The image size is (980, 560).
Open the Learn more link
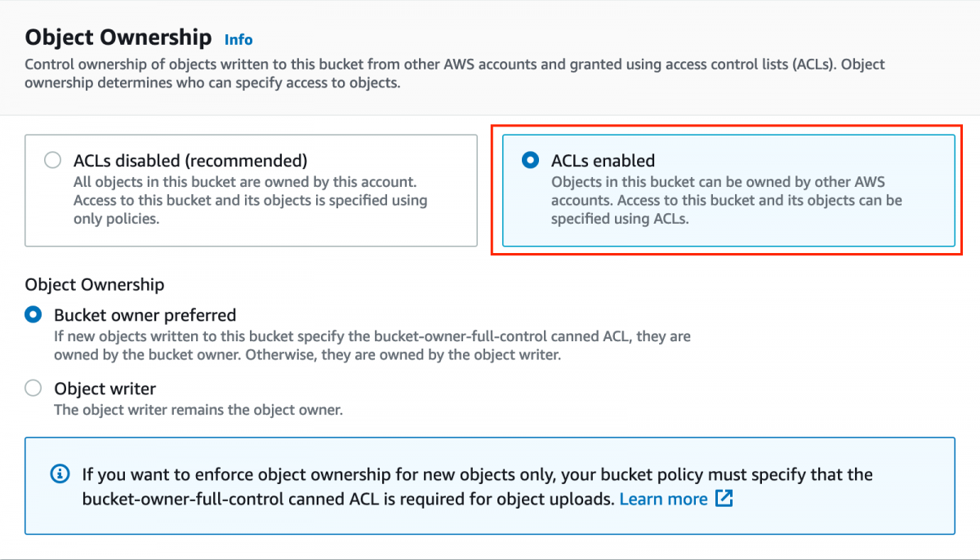[663, 499]
